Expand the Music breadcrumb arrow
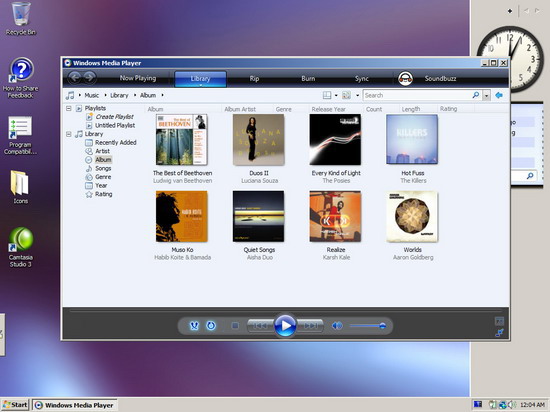The height and width of the screenshot is (412, 550). click(105, 95)
